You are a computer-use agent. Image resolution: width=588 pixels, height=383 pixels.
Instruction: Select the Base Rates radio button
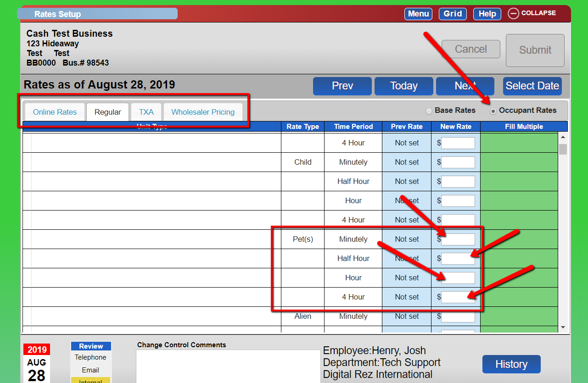(x=429, y=111)
